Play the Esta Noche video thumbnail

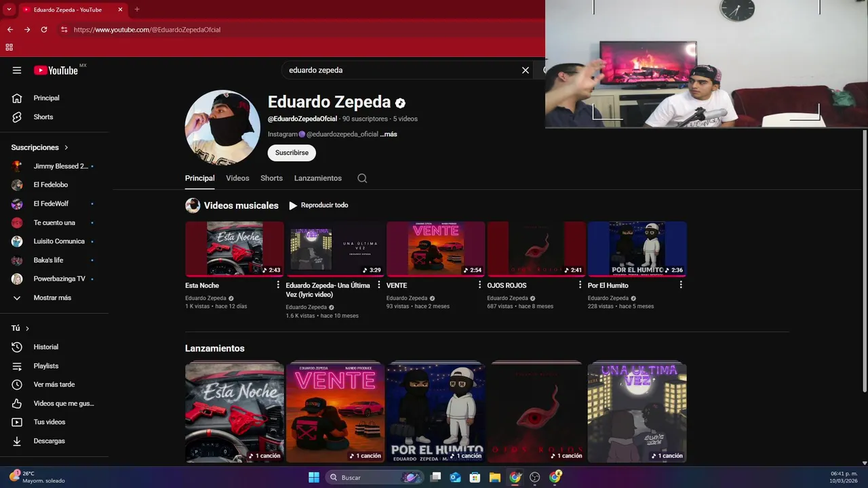pyautogui.click(x=235, y=249)
